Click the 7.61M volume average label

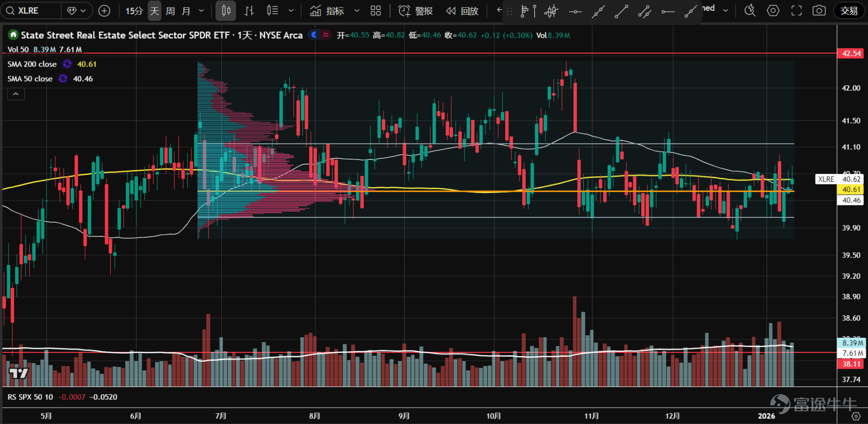pyautogui.click(x=852, y=353)
